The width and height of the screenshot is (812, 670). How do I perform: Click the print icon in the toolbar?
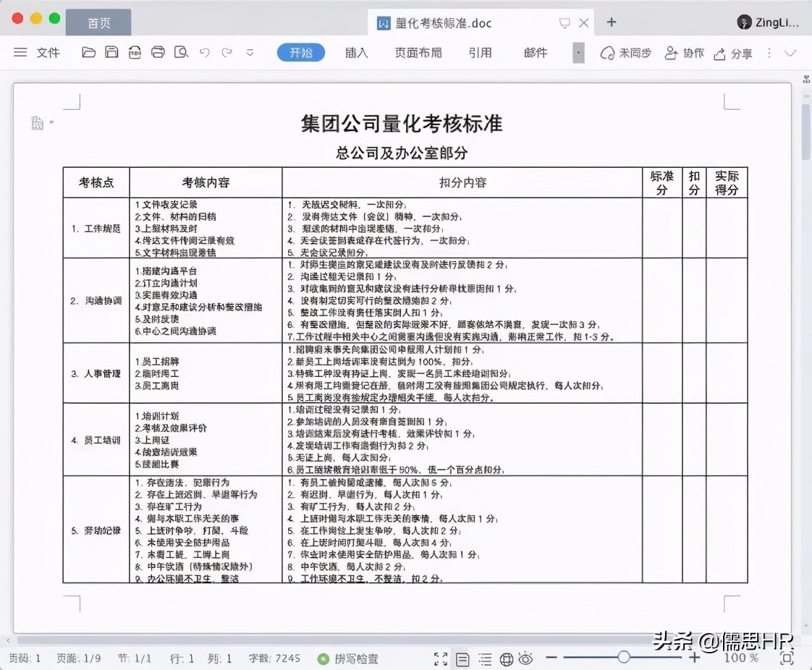pyautogui.click(x=158, y=53)
